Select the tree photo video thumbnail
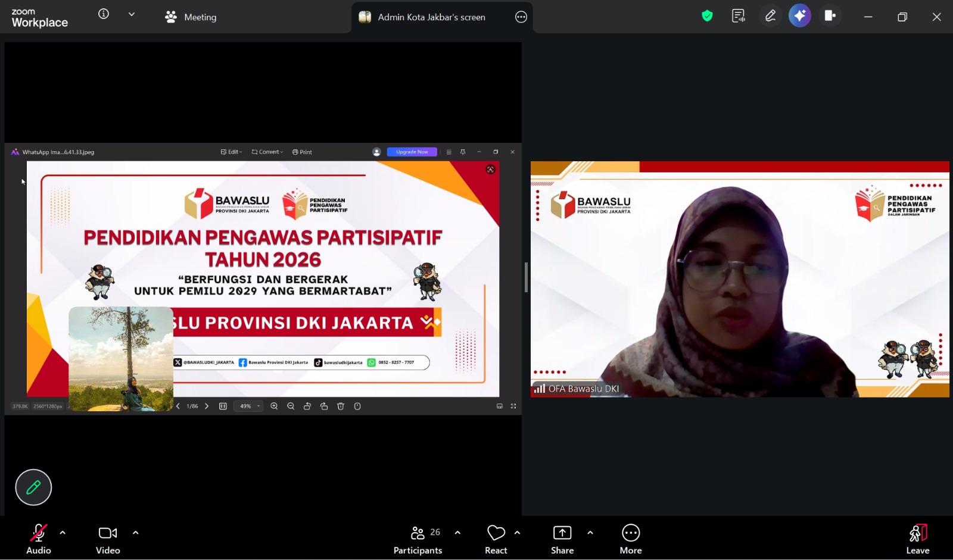Viewport: 953px width, 560px height. (121, 359)
